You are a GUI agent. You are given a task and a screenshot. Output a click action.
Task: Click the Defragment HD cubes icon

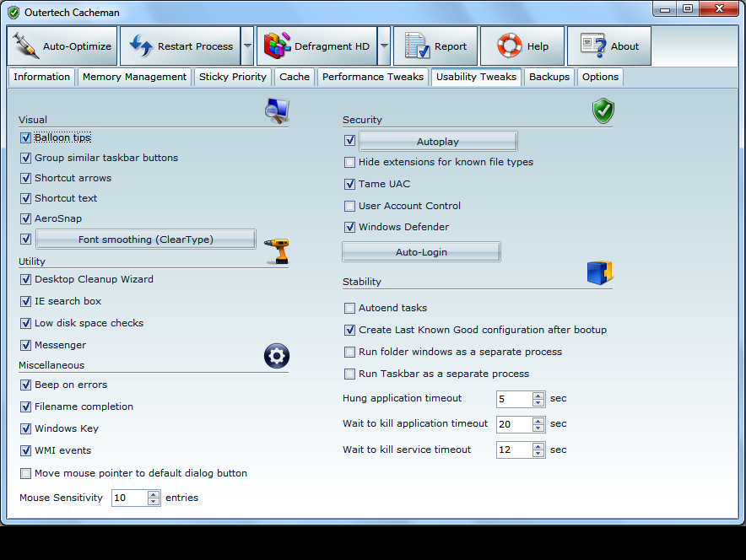(278, 46)
